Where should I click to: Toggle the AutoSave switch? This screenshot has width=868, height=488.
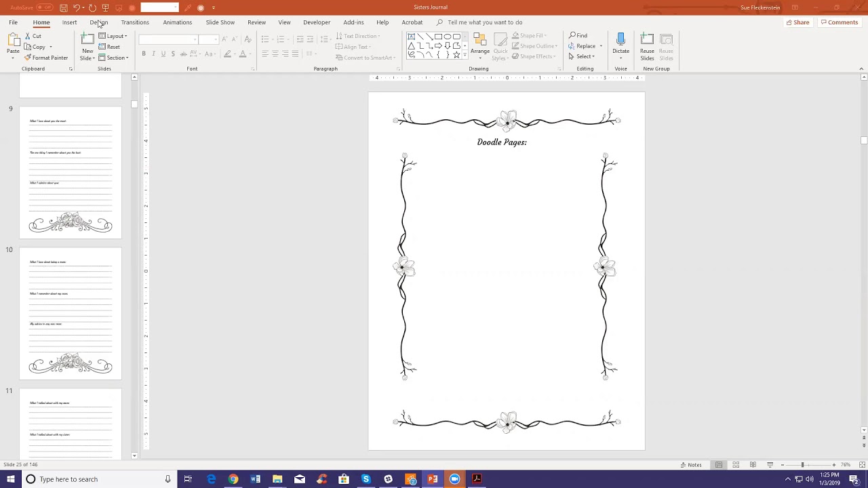coord(45,7)
